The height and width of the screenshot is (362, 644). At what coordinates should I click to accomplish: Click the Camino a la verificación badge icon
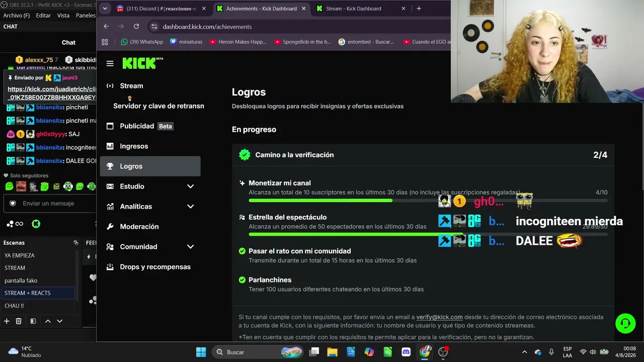click(245, 155)
